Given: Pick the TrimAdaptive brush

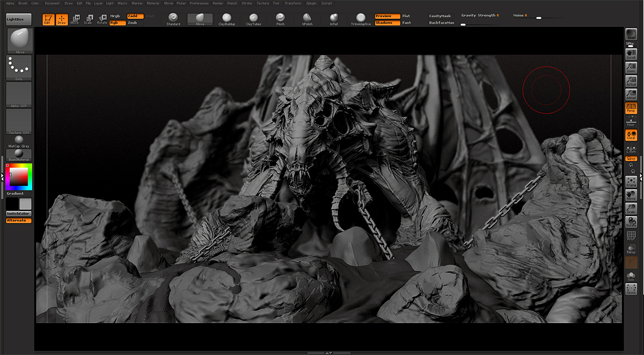Looking at the screenshot, I should coord(361,19).
